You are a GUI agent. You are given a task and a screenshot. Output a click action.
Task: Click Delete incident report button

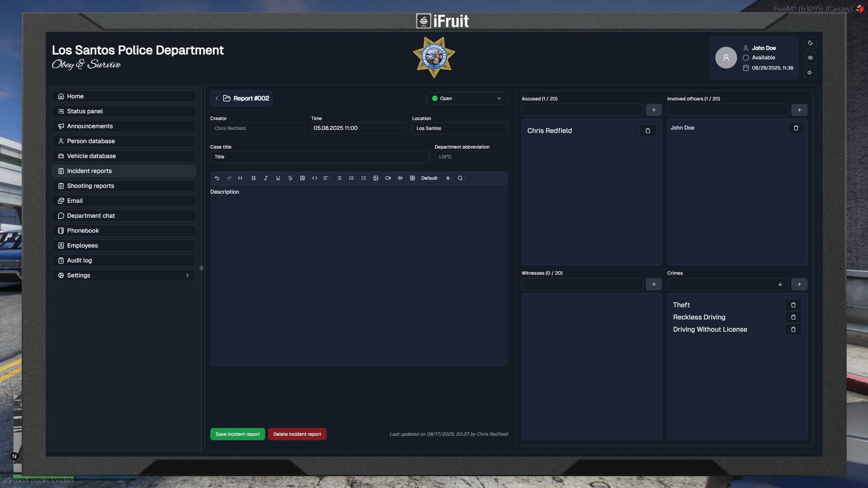click(x=297, y=434)
